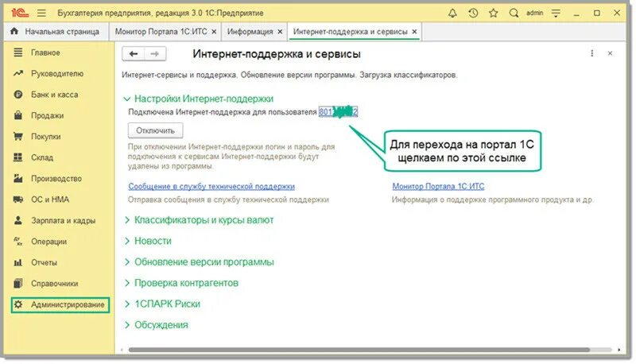Open Сообщение в службу технической поддержки link
Screen dimensions: 636x364
211,186
